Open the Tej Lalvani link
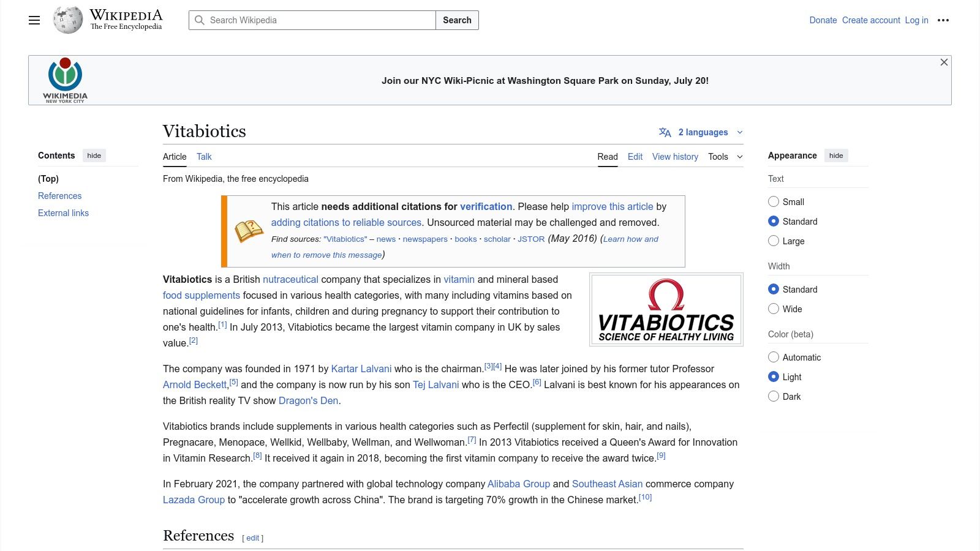The height and width of the screenshot is (551, 980). click(x=436, y=384)
